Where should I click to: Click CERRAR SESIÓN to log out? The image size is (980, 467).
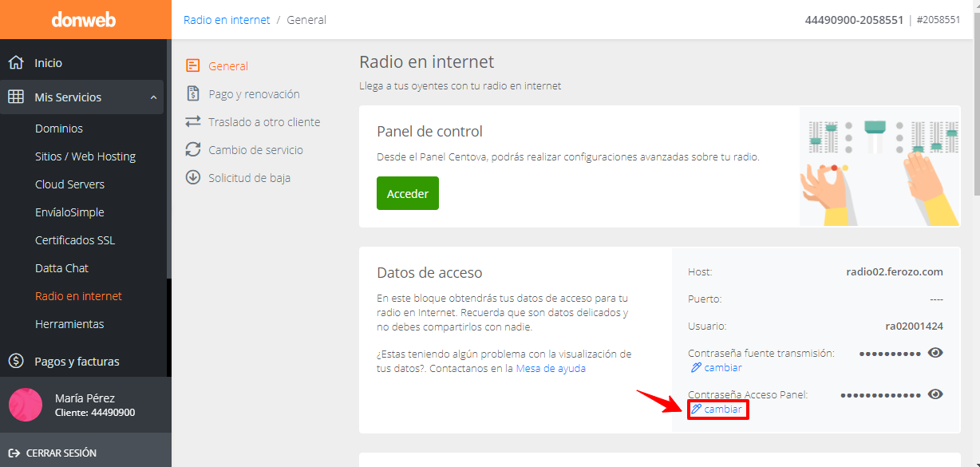point(61,453)
